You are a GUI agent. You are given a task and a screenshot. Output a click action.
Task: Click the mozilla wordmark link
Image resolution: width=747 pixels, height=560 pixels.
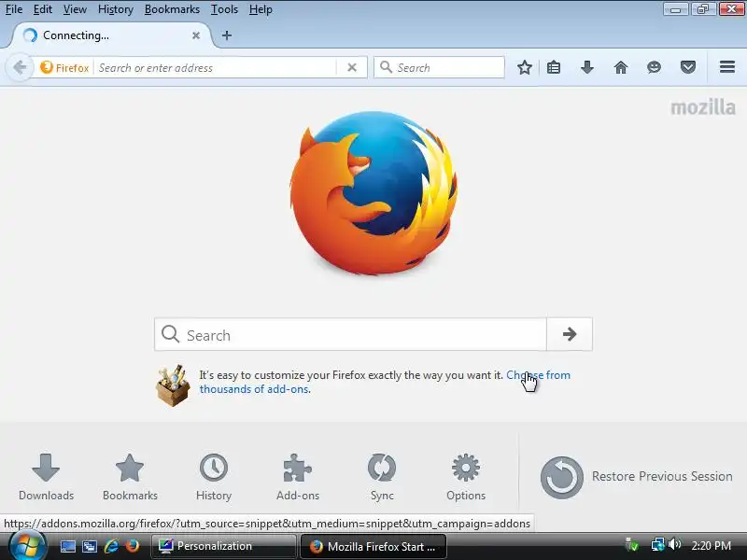click(x=703, y=107)
